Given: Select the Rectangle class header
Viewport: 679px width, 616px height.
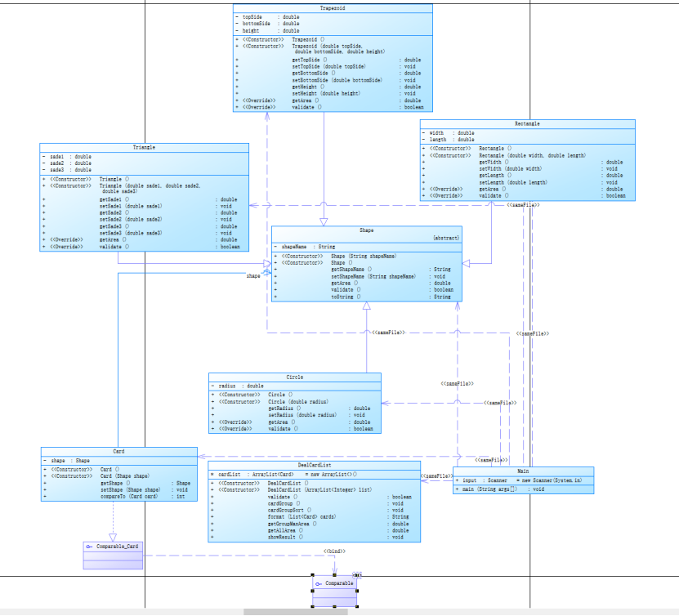Looking at the screenshot, I should pyautogui.click(x=528, y=124).
